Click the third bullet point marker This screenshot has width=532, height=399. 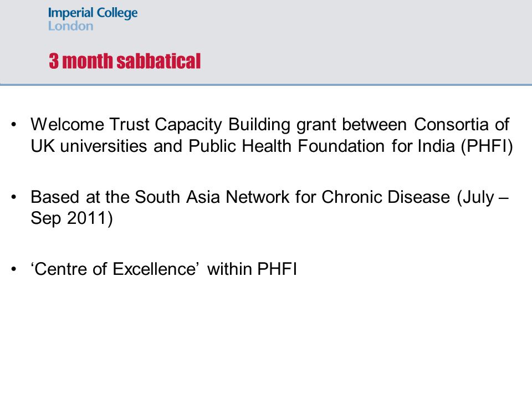(13, 269)
